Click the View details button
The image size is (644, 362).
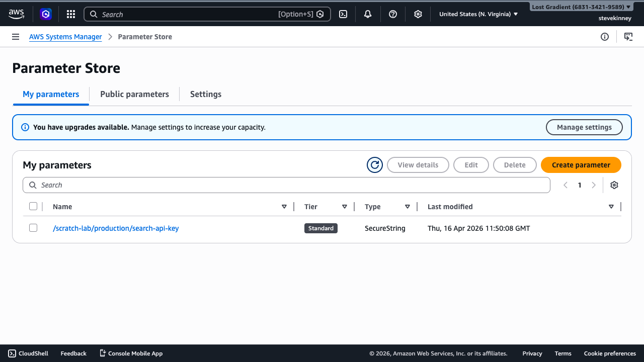[418, 165]
